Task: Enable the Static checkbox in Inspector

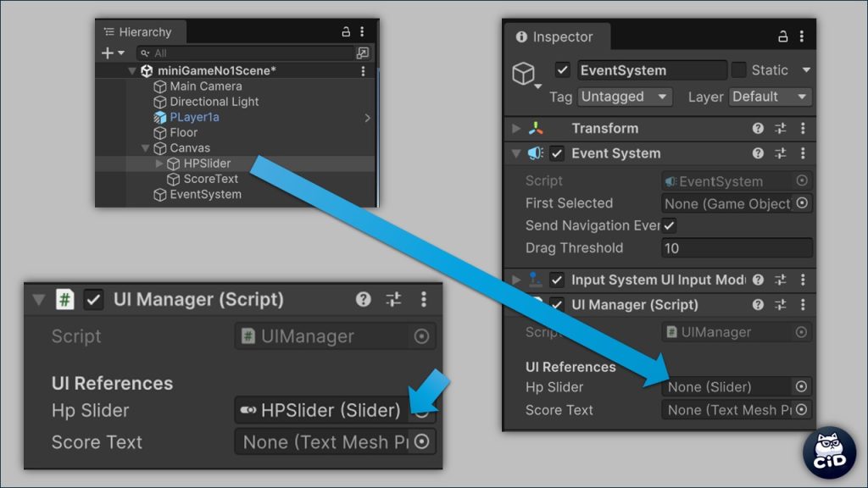Action: click(x=739, y=70)
